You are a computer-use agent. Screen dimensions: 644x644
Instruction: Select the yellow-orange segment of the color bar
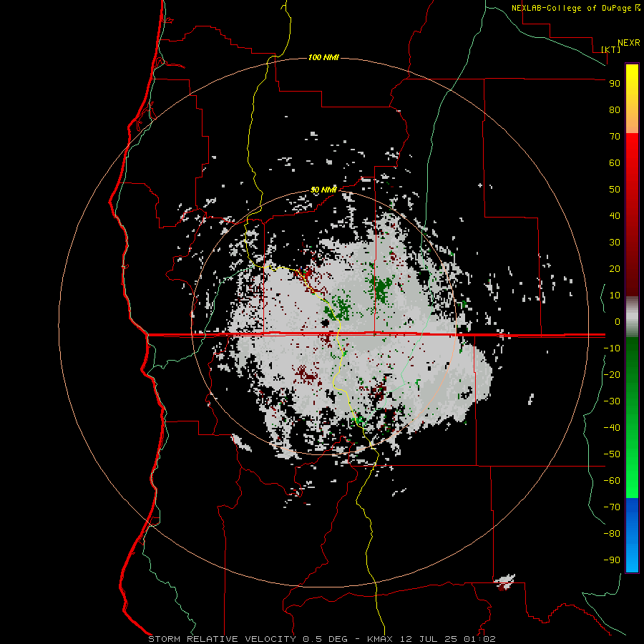coord(632,99)
